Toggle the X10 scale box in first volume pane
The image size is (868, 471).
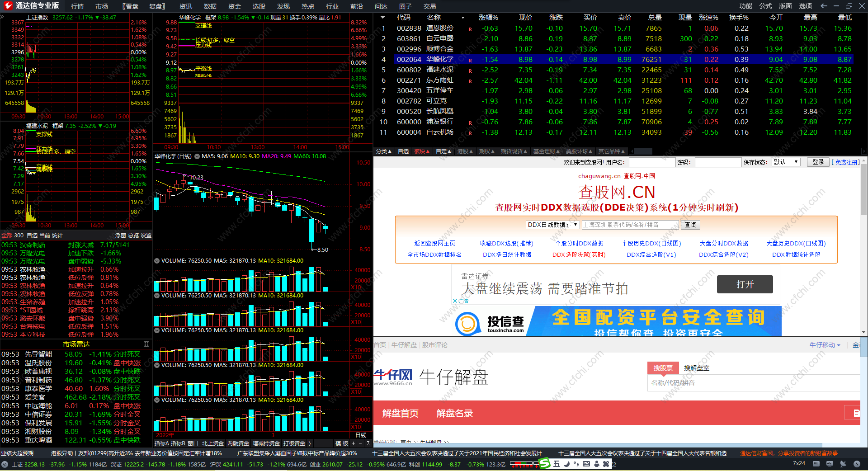tap(356, 287)
